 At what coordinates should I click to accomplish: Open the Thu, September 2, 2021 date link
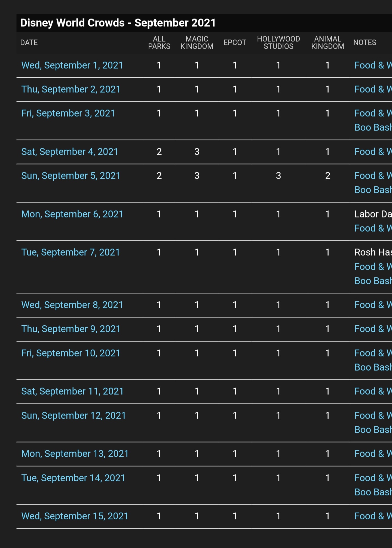point(71,89)
